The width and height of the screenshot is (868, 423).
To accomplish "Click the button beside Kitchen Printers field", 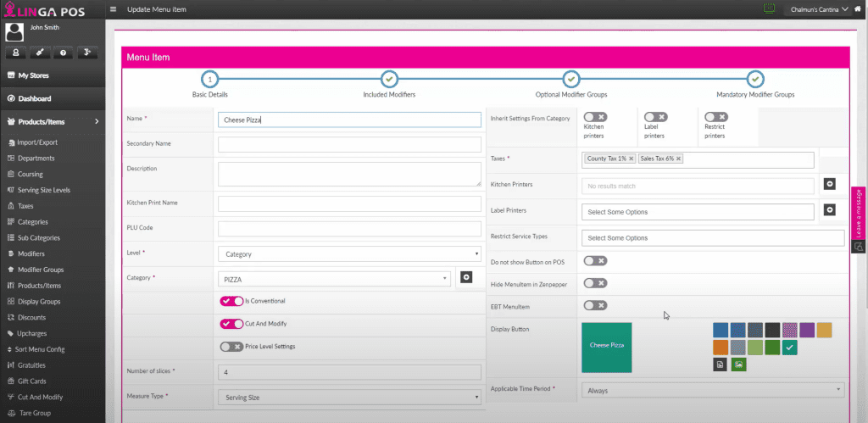I will pyautogui.click(x=829, y=184).
